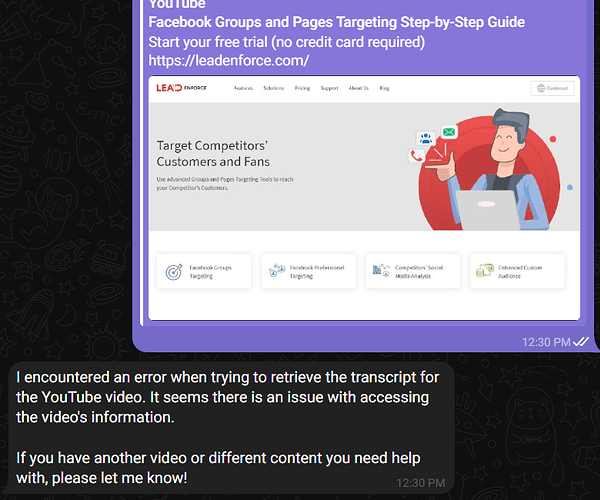Click the transcript error reply message
The image size is (600, 500).
point(231,427)
